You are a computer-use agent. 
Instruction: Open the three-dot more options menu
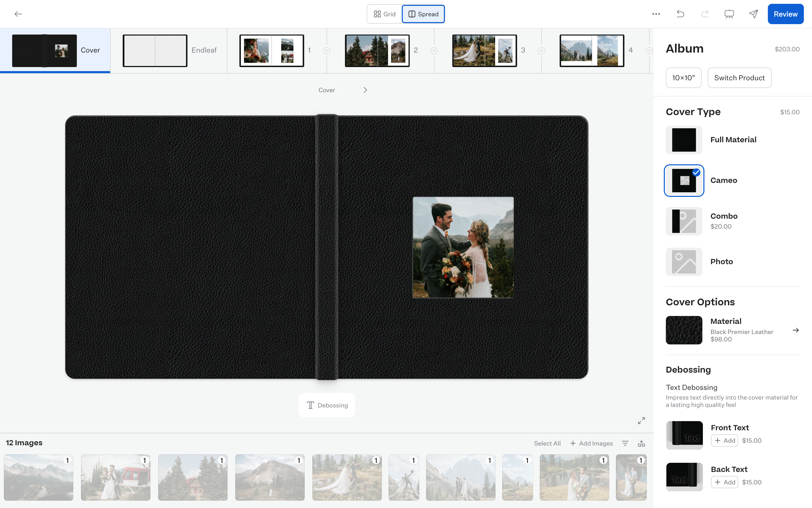click(x=656, y=14)
